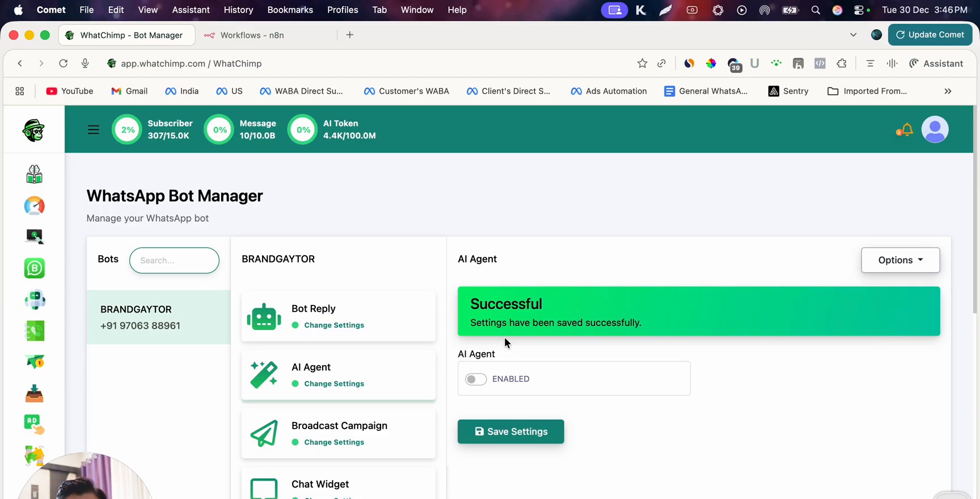
Task: Open the WhatsApp Business sidebar icon
Action: 34,268
